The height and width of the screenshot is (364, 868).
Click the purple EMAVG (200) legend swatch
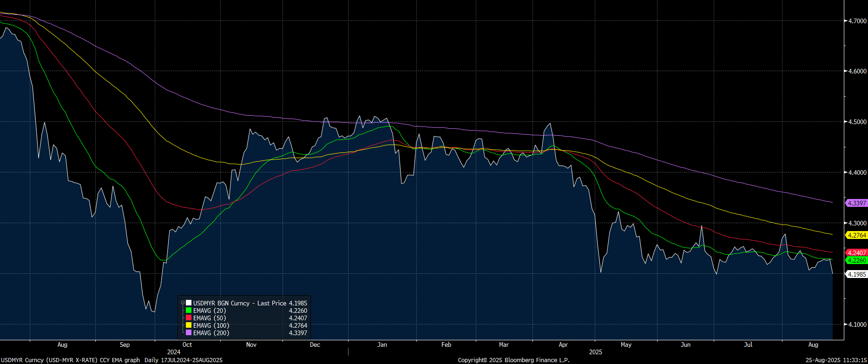(189, 333)
